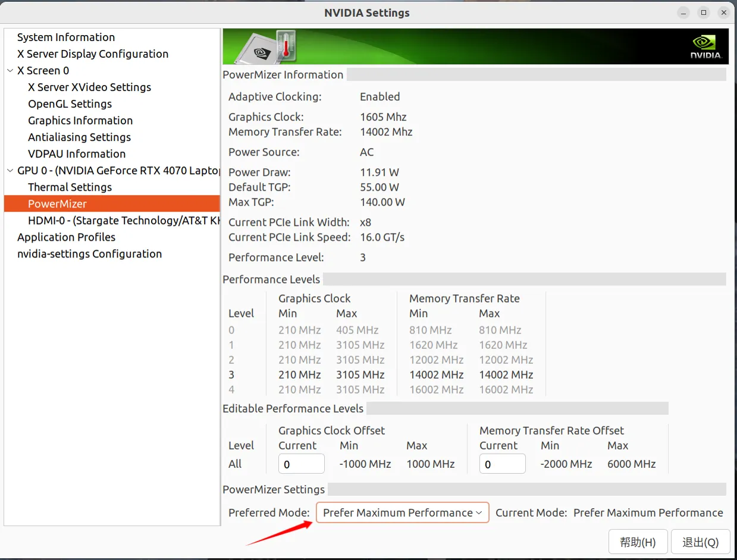
Task: Select the HDMI-0 display entry
Action: point(124,221)
